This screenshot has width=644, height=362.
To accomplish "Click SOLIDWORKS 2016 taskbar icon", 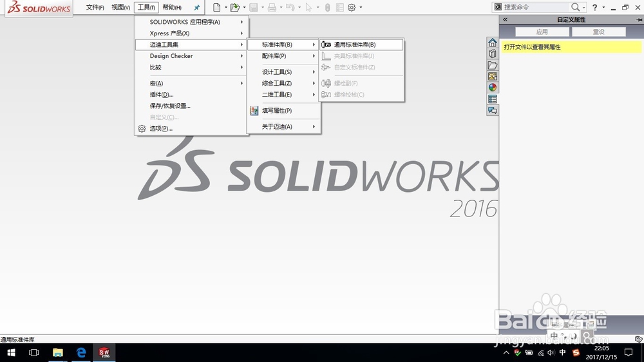I will [x=104, y=352].
